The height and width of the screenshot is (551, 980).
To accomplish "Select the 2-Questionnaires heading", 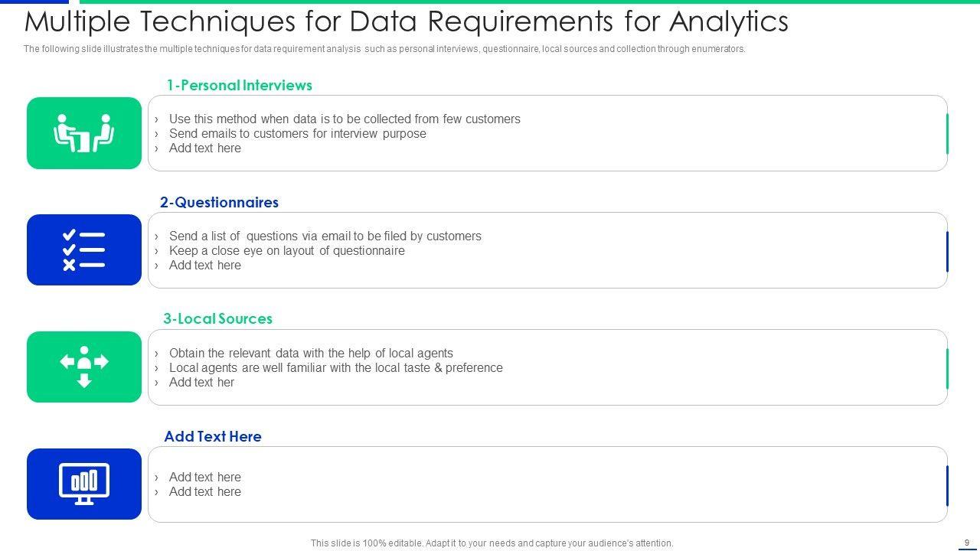I will click(219, 202).
